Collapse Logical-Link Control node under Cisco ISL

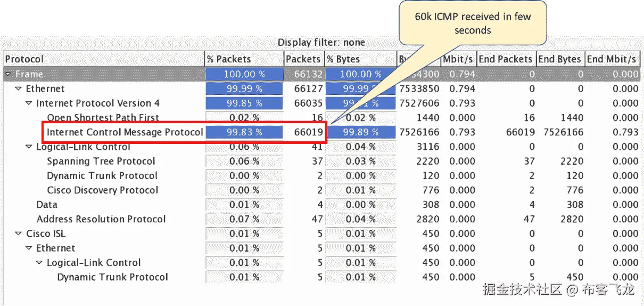(x=39, y=263)
